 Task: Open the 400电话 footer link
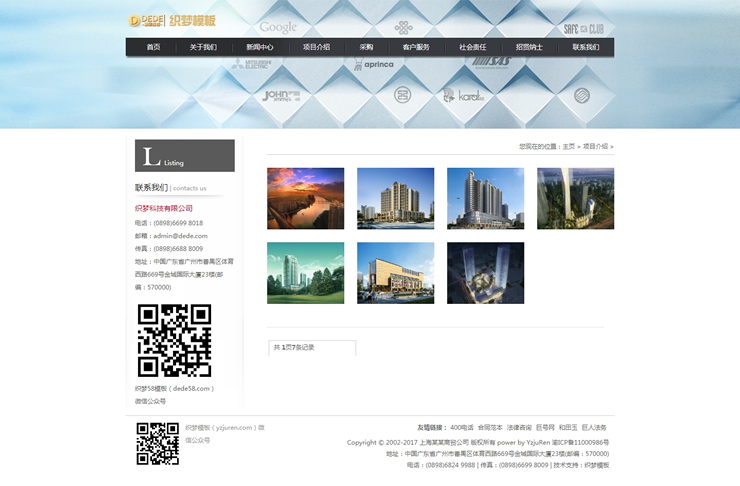tap(462, 427)
